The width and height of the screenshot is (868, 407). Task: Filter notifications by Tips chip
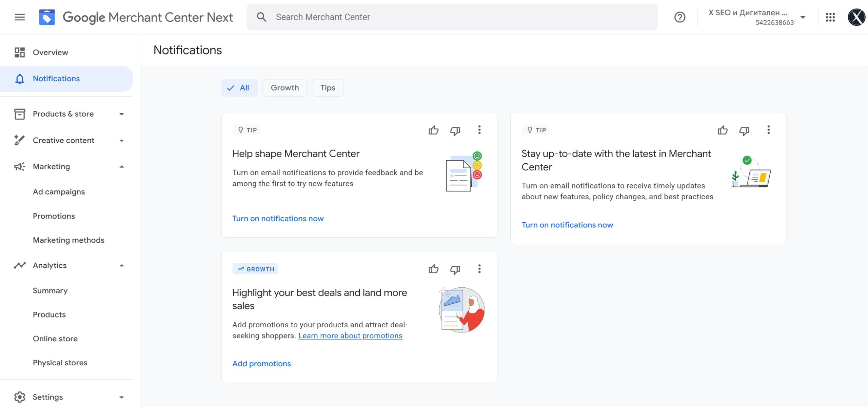(x=328, y=88)
